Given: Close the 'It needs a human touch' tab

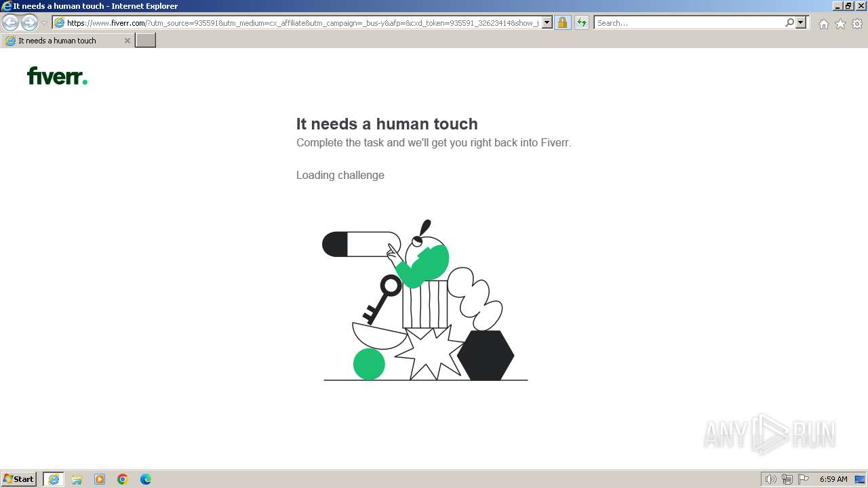Looking at the screenshot, I should [127, 41].
